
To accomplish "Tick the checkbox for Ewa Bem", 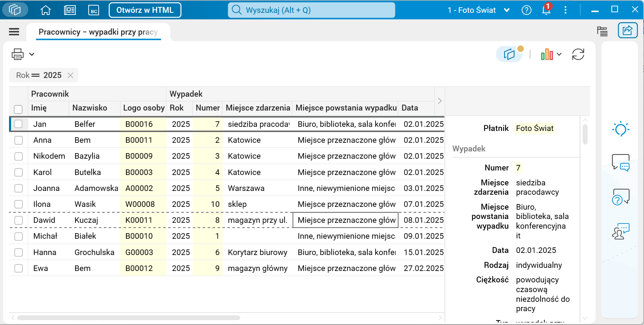I will 18,268.
